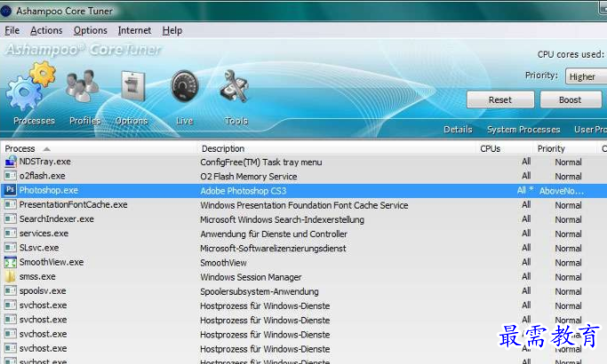Select the Photoshop.exe process name

[49, 190]
